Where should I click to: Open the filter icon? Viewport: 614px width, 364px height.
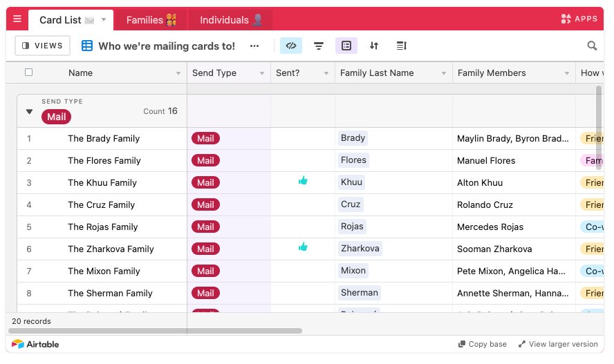click(319, 46)
